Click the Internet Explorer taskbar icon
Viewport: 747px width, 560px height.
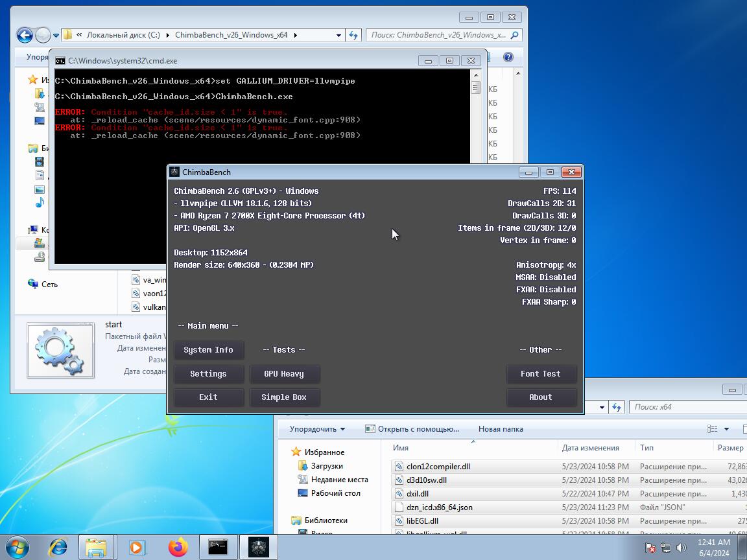pyautogui.click(x=58, y=547)
